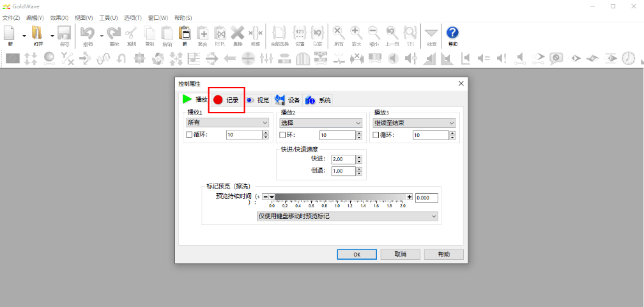This screenshot has height=307, width=644.
Task: Click the New file (新) toolbar icon
Action: (x=9, y=33)
